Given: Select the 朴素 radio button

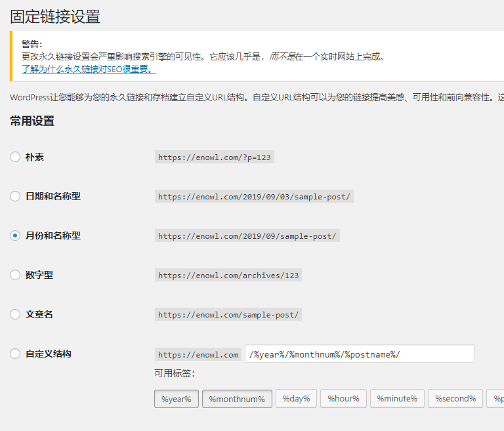Looking at the screenshot, I should click(x=15, y=157).
